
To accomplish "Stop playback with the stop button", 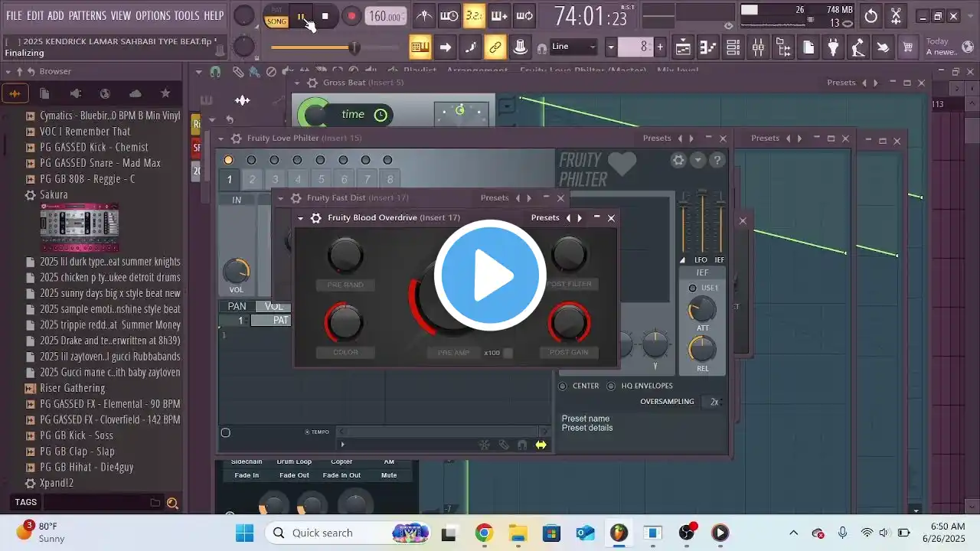I will pyautogui.click(x=325, y=16).
